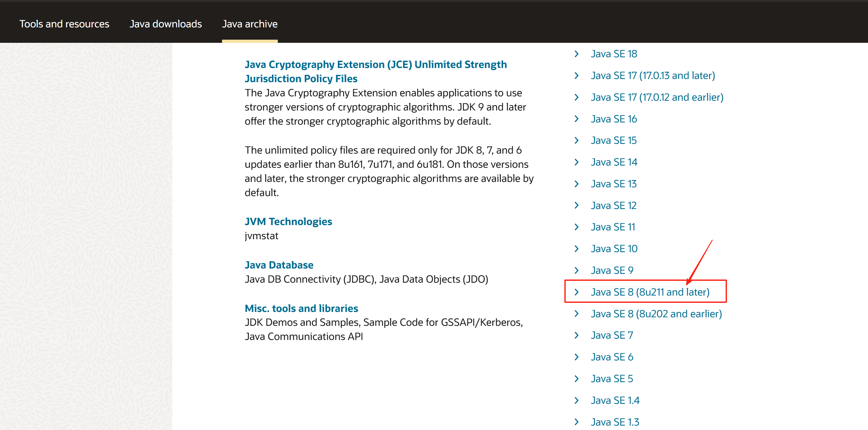868x430 pixels.
Task: Click the chevron icon beside Java SE 1.4
Action: tap(577, 400)
